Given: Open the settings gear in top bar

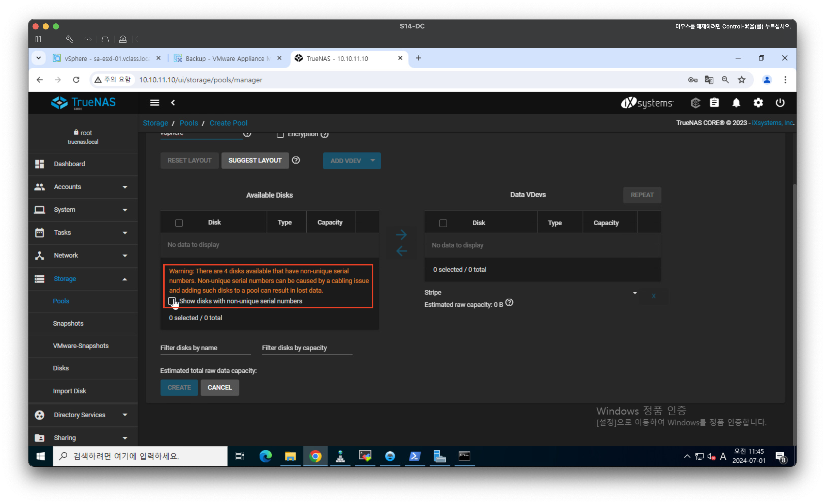Looking at the screenshot, I should pos(758,103).
